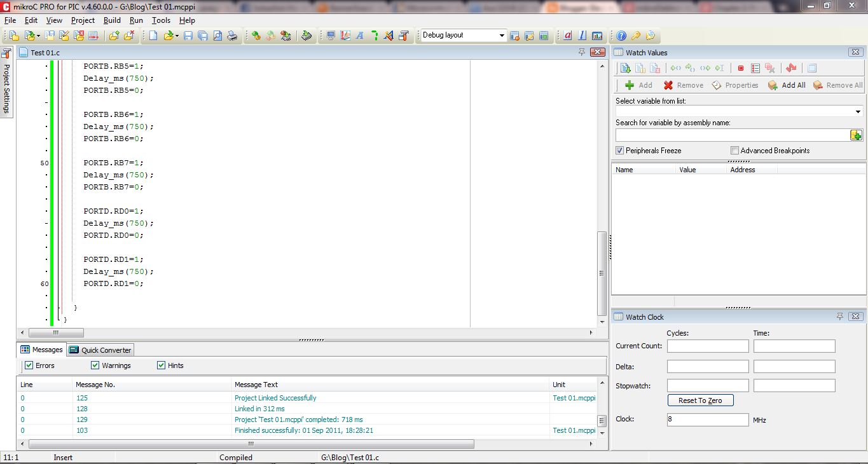Screen dimensions: 868x464
Task: Save the file with the floppy disk icon
Action: click(x=188, y=36)
